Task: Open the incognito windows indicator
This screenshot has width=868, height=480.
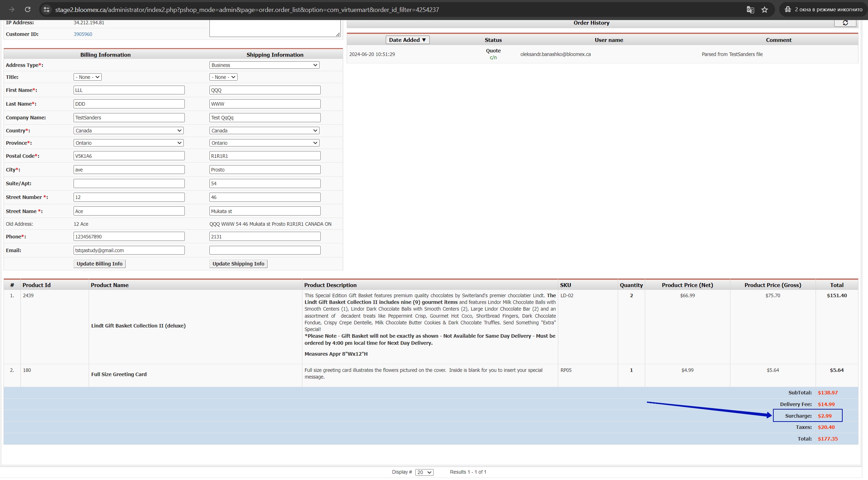Action: click(x=823, y=10)
